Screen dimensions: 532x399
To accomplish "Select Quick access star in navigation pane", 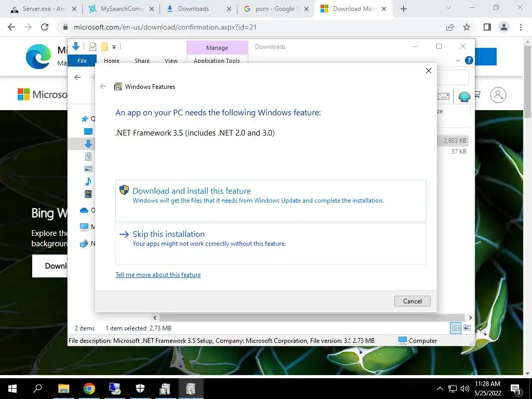I will (85, 119).
